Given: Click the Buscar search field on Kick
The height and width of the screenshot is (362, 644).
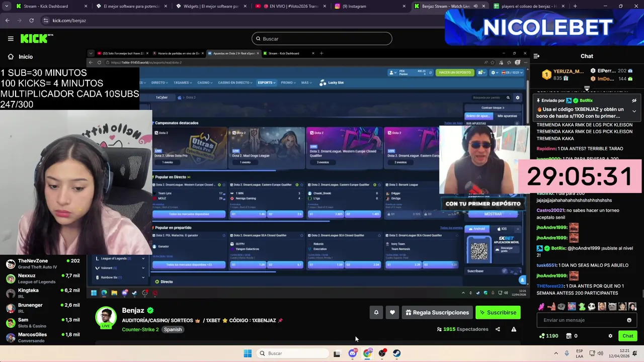Looking at the screenshot, I should 322,39.
